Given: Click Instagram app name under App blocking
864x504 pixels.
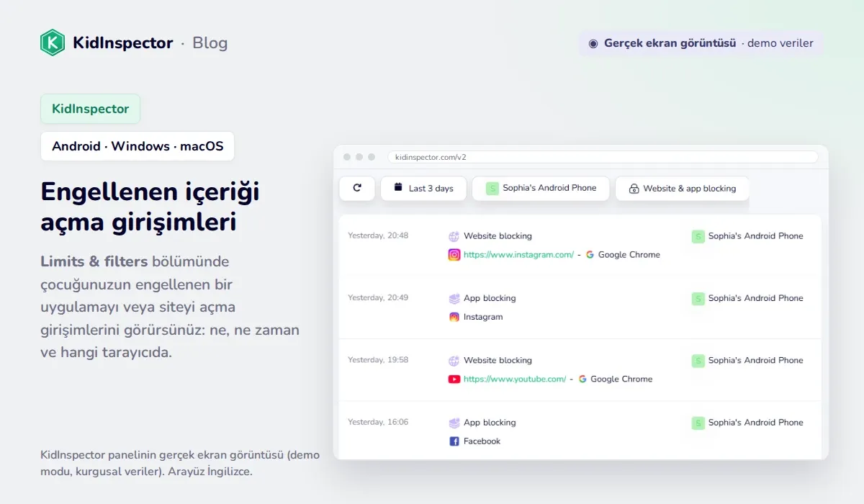Looking at the screenshot, I should 483,317.
